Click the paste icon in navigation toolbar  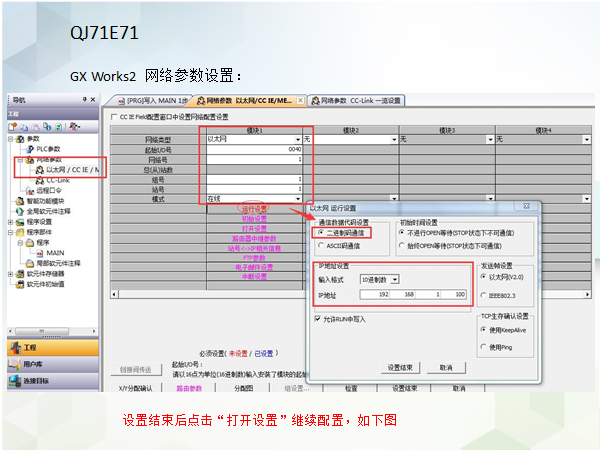(x=36, y=127)
